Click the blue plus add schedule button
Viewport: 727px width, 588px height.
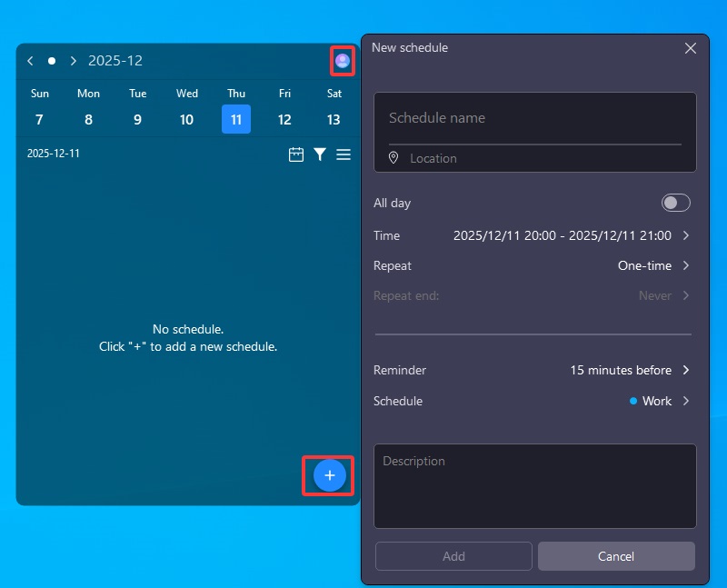point(330,475)
